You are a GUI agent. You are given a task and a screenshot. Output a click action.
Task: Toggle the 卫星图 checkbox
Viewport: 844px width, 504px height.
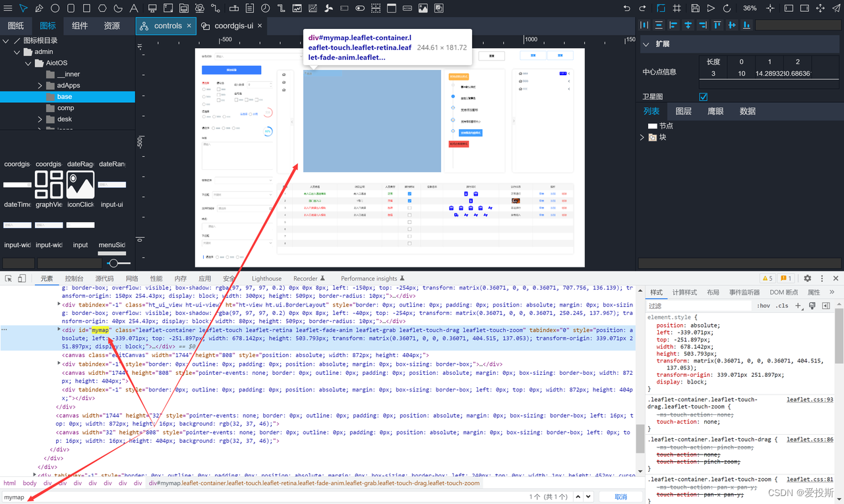(703, 97)
